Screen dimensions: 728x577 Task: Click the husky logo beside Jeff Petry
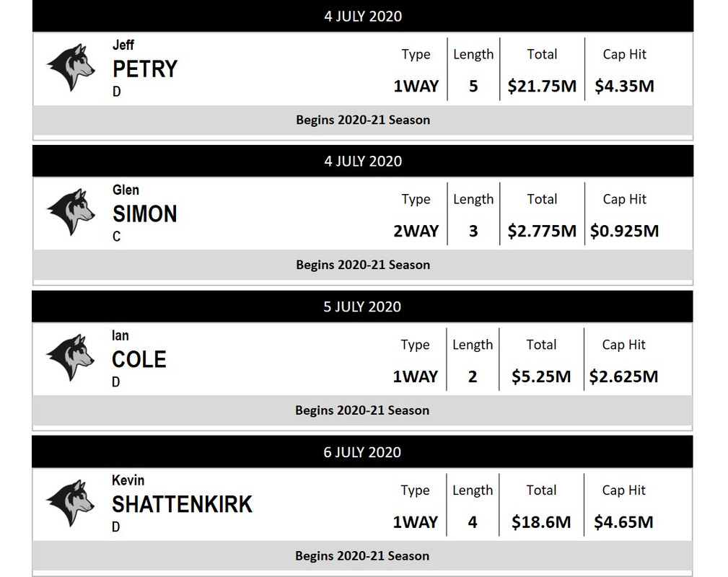point(71,68)
